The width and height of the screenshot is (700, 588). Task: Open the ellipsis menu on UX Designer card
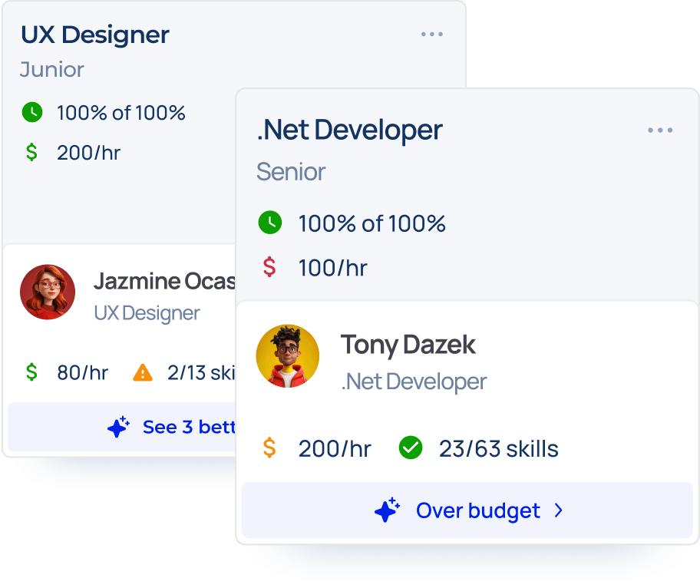tap(432, 34)
